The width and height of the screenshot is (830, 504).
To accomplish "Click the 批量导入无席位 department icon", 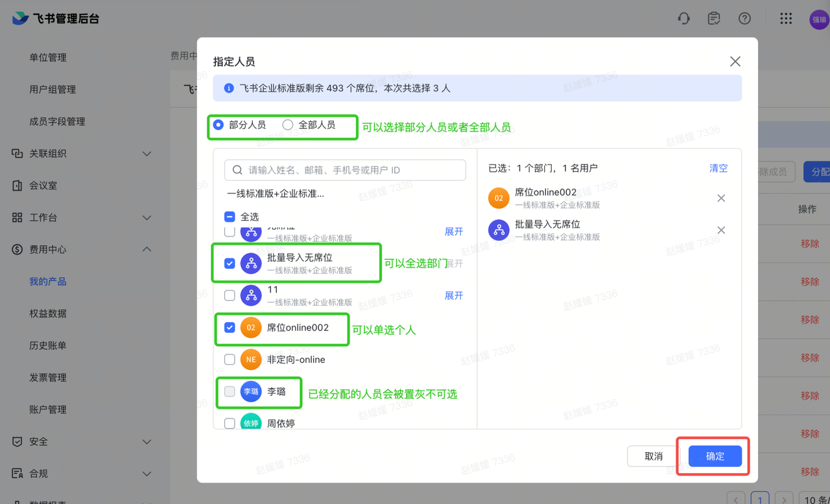I will click(251, 264).
